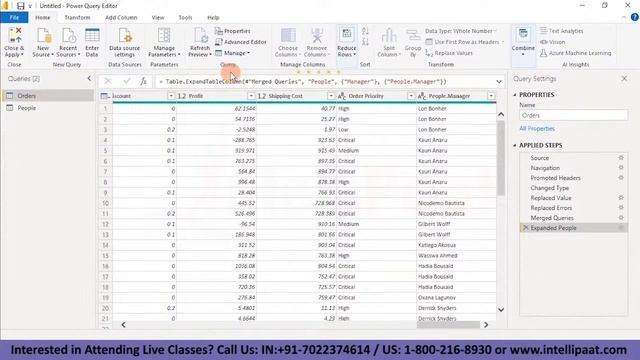640x360 pixels.
Task: Collapse the APPLIED STEPS section
Action: (x=515, y=145)
